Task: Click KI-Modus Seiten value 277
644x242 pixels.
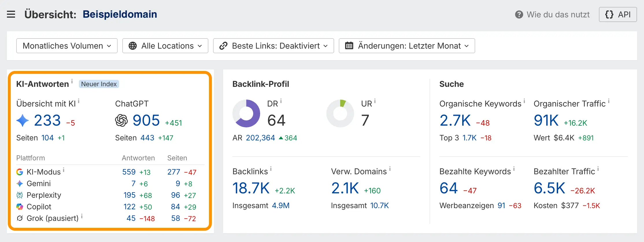Action: pyautogui.click(x=174, y=172)
